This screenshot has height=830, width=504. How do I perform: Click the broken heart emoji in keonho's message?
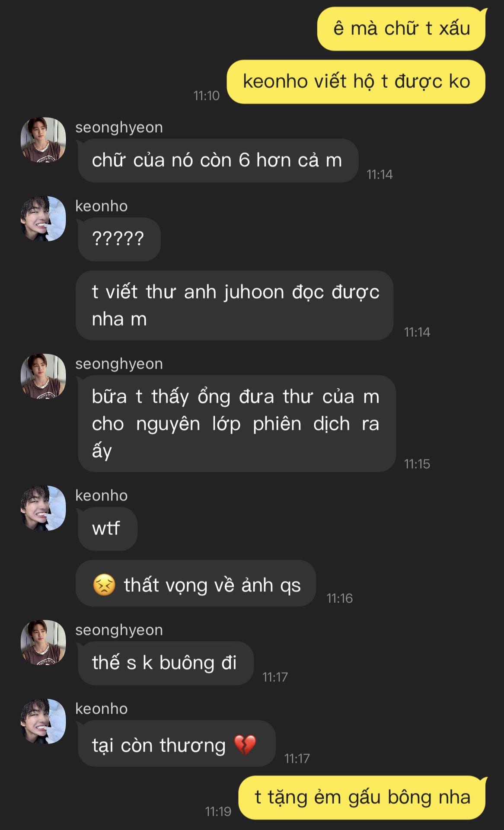[245, 745]
